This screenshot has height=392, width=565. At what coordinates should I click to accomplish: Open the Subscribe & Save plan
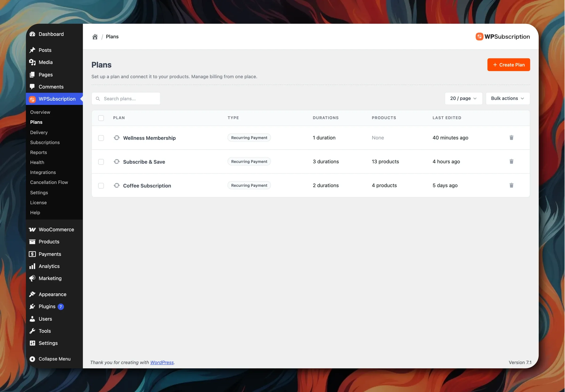144,162
